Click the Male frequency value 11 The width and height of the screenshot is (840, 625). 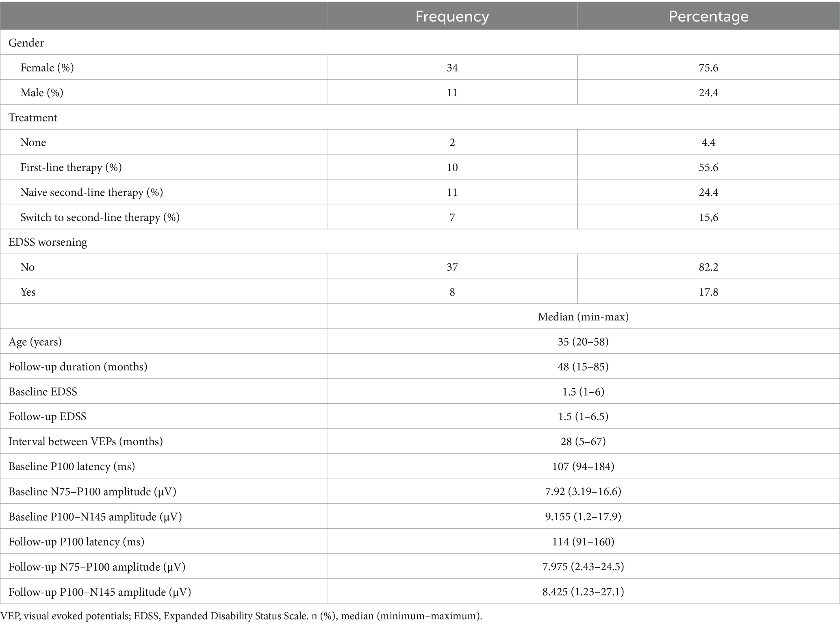452,93
